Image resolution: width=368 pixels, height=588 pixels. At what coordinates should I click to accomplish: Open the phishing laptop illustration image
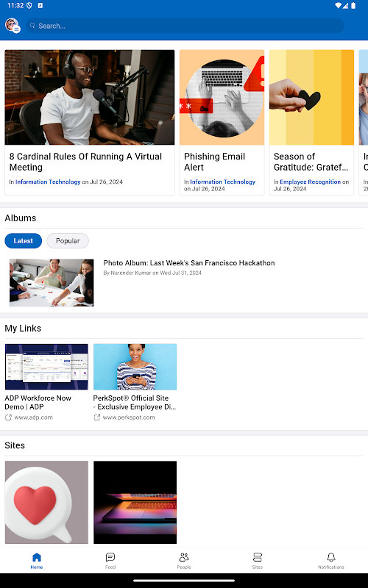point(222,98)
